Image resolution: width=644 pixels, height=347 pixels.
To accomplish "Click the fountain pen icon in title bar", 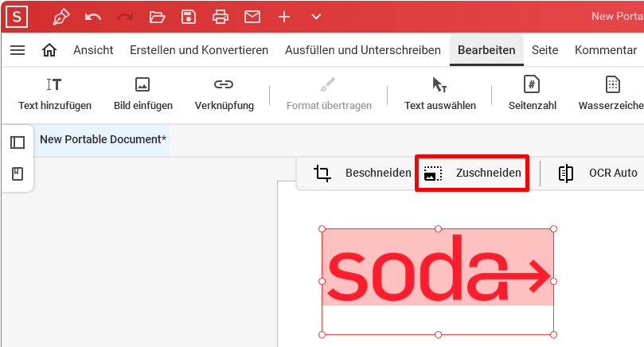I will click(60, 17).
